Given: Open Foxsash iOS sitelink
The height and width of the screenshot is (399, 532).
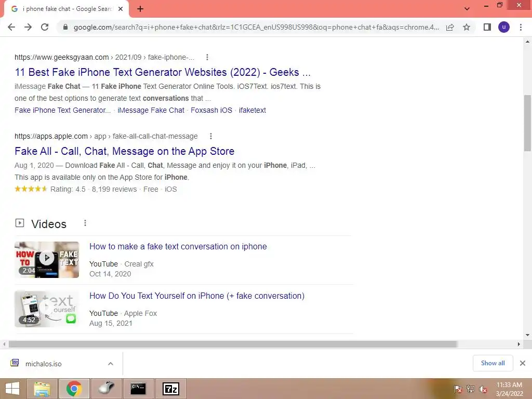Looking at the screenshot, I should (211, 110).
